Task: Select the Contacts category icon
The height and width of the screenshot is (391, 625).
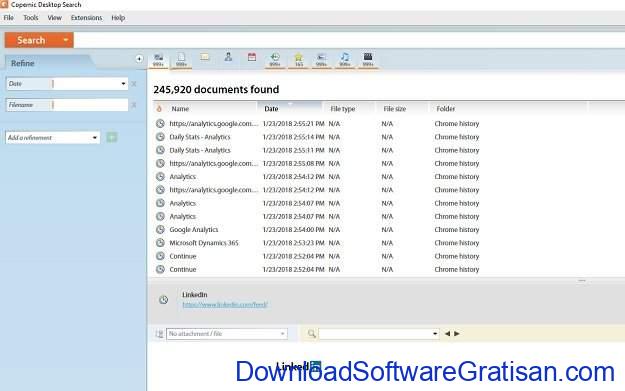Action: [228, 57]
